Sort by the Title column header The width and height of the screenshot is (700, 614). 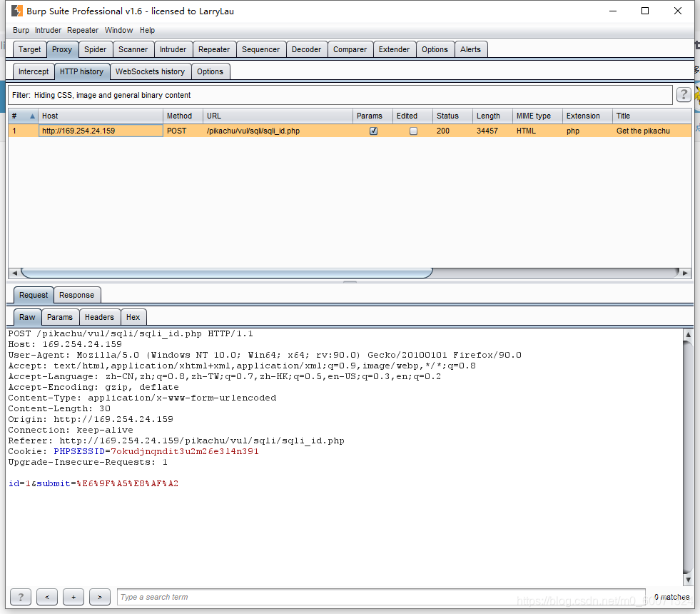click(651, 116)
